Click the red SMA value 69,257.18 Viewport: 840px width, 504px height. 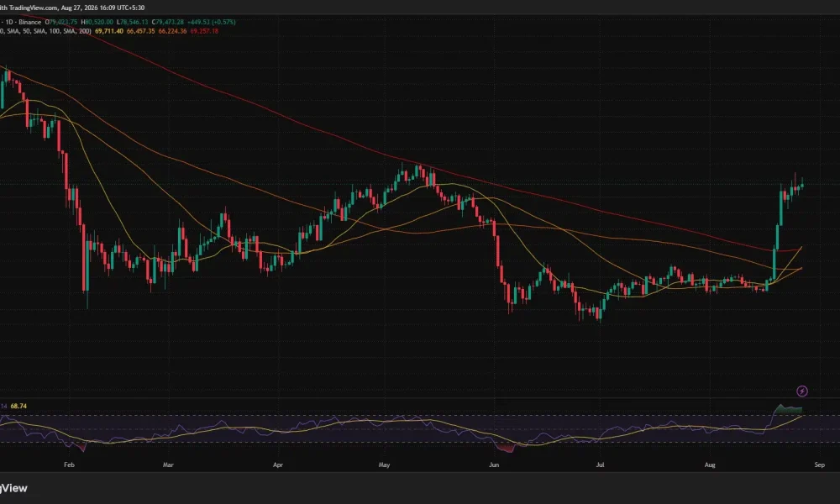tap(204, 31)
